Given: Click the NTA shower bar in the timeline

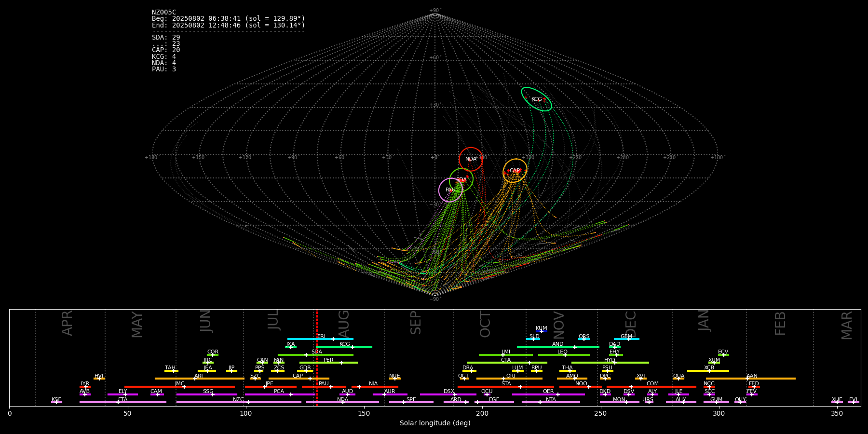Looking at the screenshot, I should (x=551, y=402).
